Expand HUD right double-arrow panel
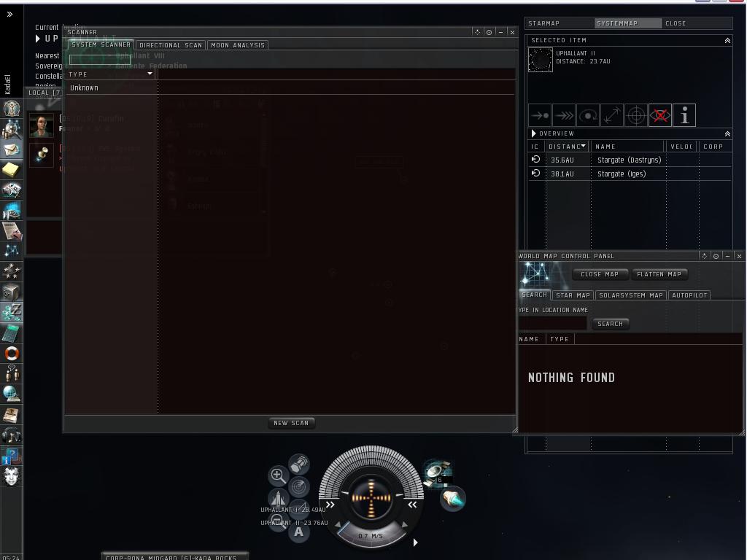 tap(413, 505)
